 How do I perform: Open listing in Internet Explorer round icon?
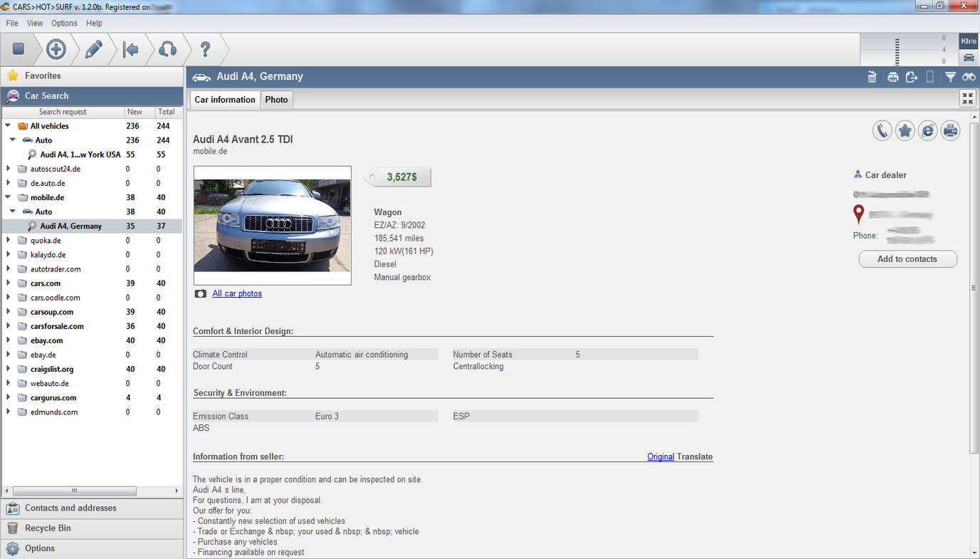(927, 130)
